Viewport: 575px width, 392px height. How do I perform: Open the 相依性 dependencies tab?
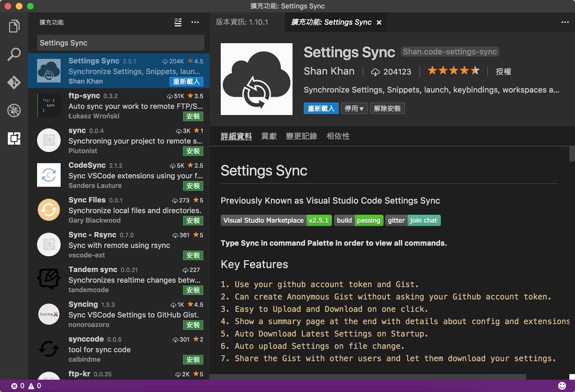point(338,136)
